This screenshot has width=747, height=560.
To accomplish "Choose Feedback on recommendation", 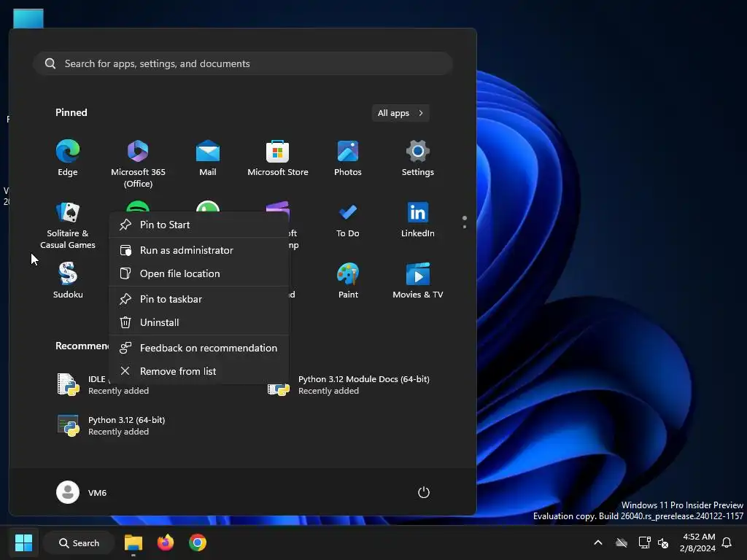I will (x=199, y=348).
